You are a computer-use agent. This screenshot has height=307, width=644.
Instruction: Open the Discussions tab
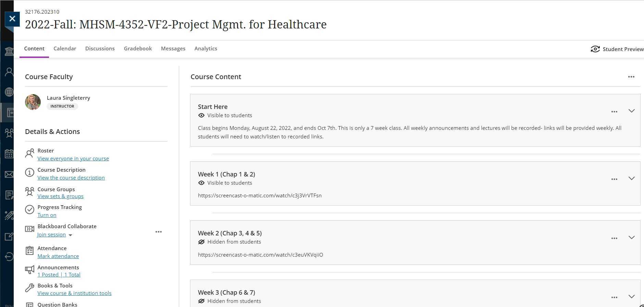tap(100, 49)
